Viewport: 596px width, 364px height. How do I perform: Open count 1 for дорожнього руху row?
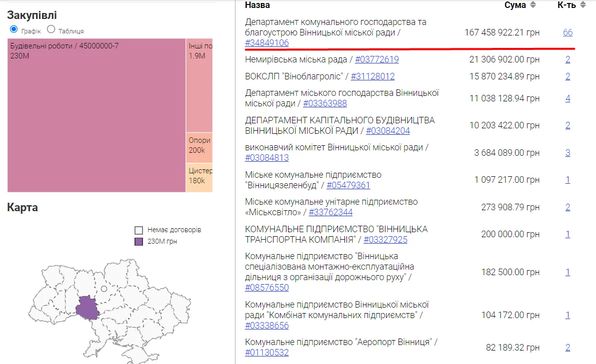(x=567, y=272)
